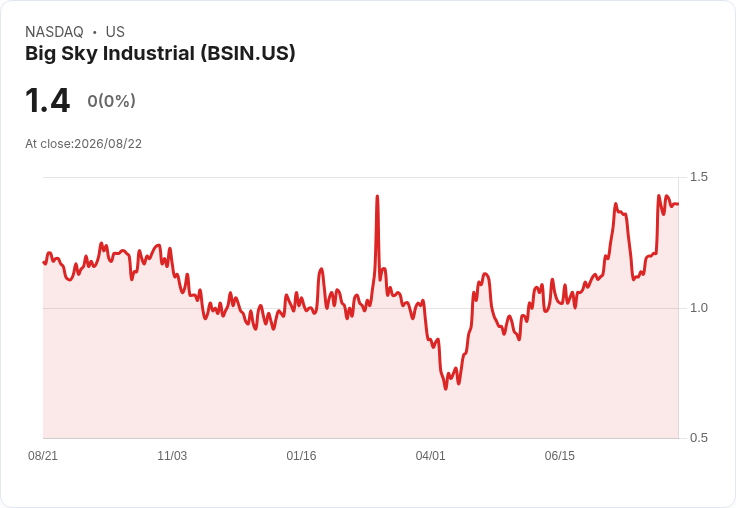The height and width of the screenshot is (508, 736).
Task: Click the 08/21 date axis label
Action: (x=43, y=456)
